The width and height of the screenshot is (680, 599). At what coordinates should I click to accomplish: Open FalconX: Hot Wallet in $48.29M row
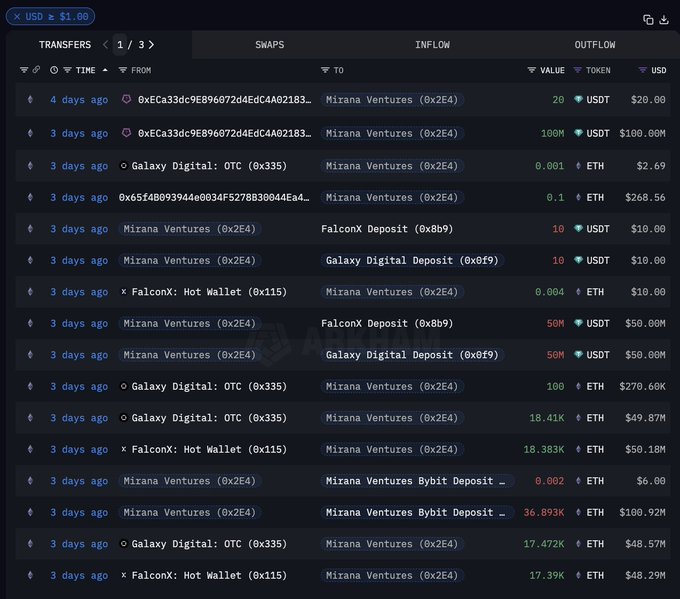[x=209, y=575]
